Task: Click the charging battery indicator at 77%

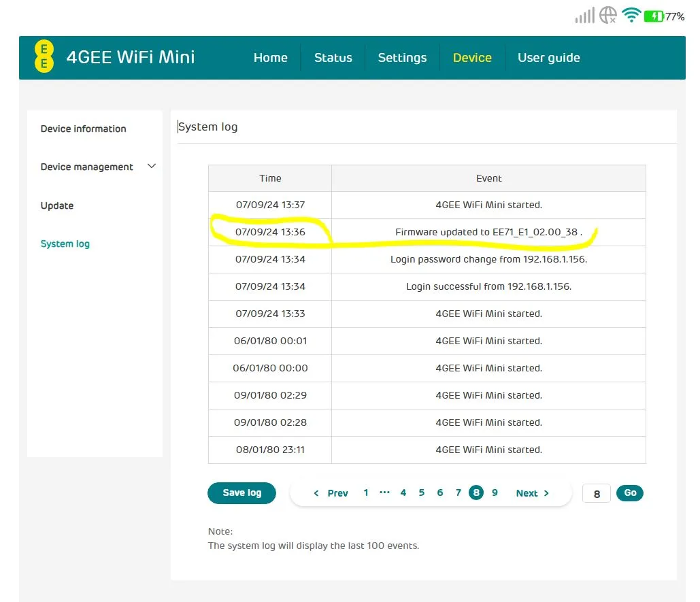Action: click(654, 14)
